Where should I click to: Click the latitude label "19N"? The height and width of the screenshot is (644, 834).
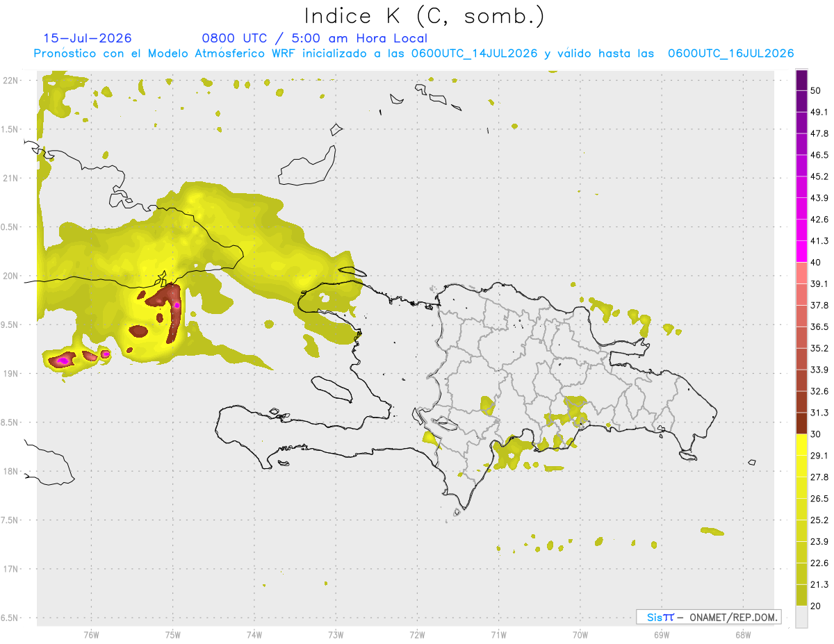click(12, 374)
